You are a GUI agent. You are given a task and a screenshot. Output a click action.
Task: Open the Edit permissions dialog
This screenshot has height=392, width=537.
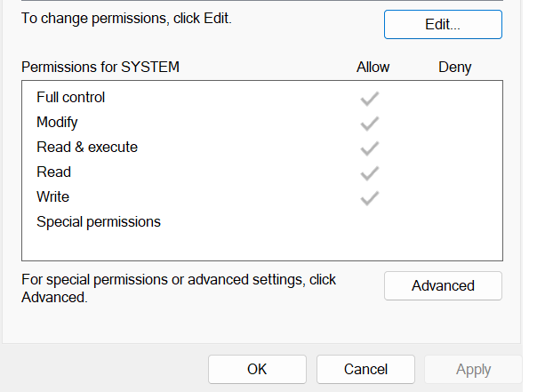coord(443,24)
